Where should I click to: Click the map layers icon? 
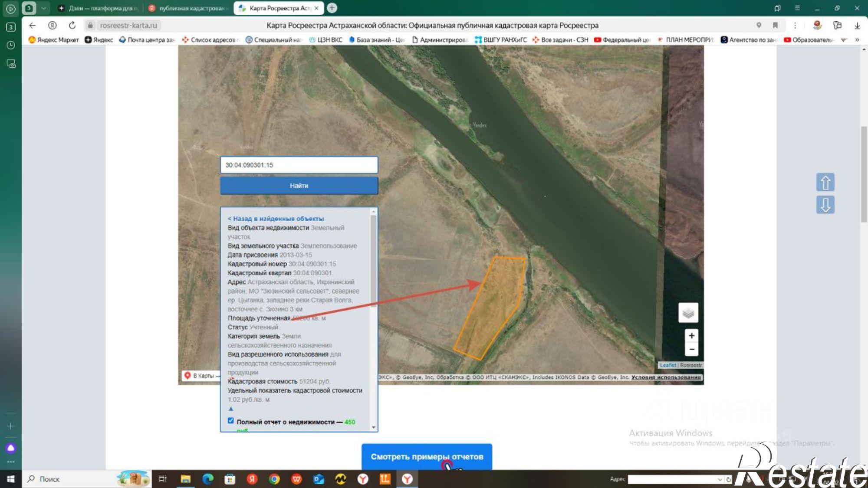[x=688, y=313]
